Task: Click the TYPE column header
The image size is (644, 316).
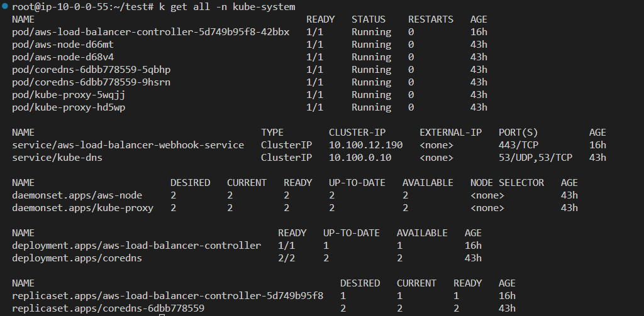Action: tap(272, 133)
